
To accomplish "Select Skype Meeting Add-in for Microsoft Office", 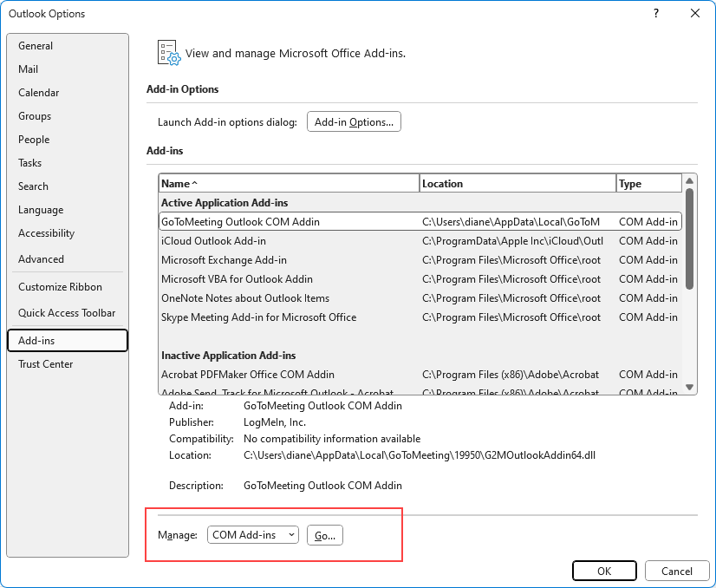I will (x=420, y=317).
